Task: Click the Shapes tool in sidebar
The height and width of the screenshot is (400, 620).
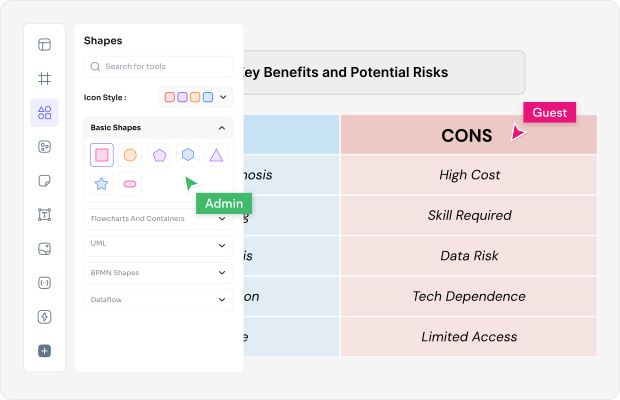Action: (x=44, y=113)
